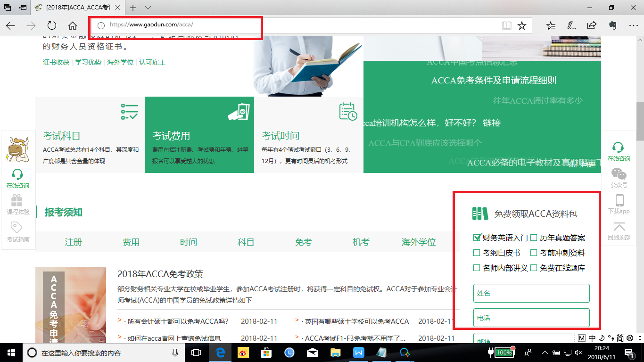Show tabs you've set aside
644x362 pixels.
click(8, 8)
